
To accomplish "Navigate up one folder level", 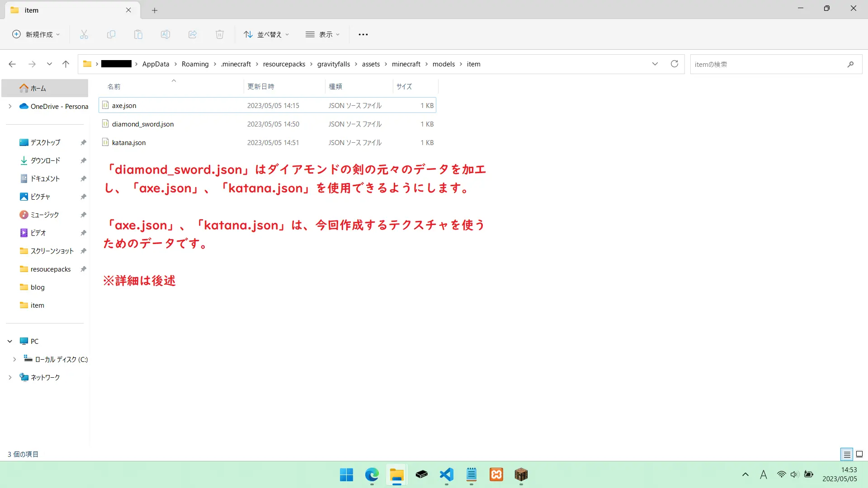I will 66,64.
